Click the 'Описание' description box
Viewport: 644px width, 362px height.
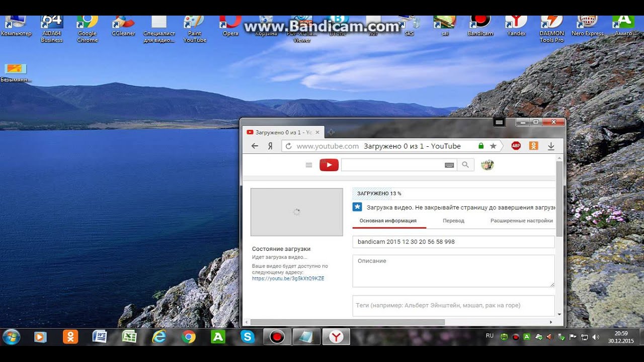[453, 271]
